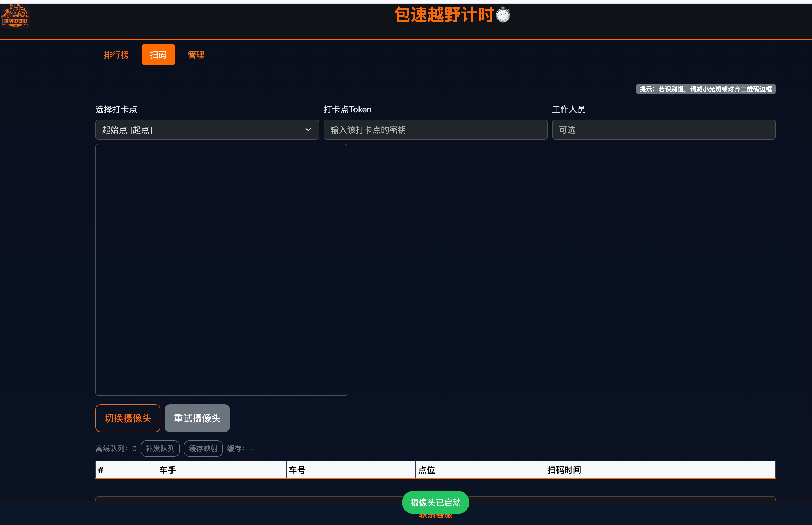Open the 联系客服 contact support link

point(435,516)
